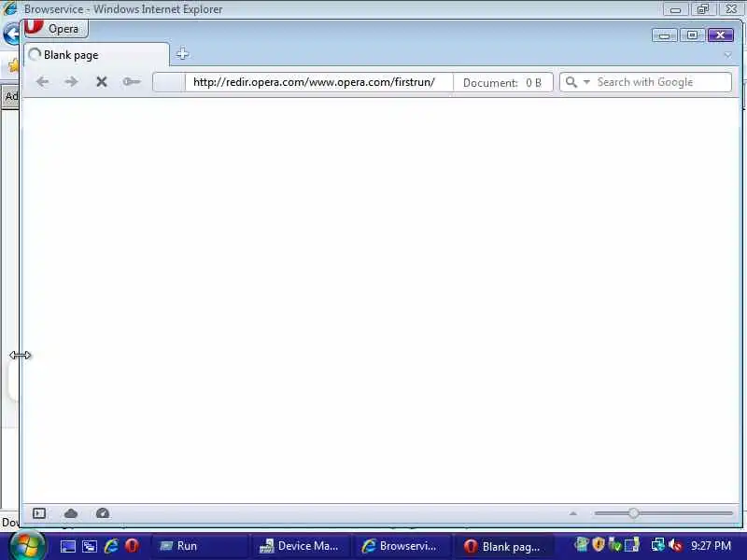Toggle Opera panels icon in status bar
Image resolution: width=747 pixels, height=560 pixels.
(x=39, y=513)
